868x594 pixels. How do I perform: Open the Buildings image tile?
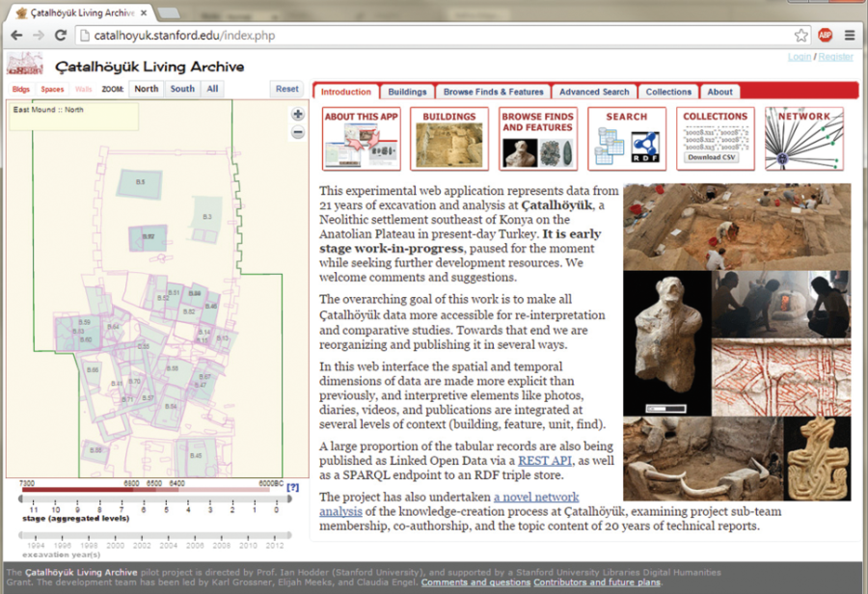coord(448,139)
